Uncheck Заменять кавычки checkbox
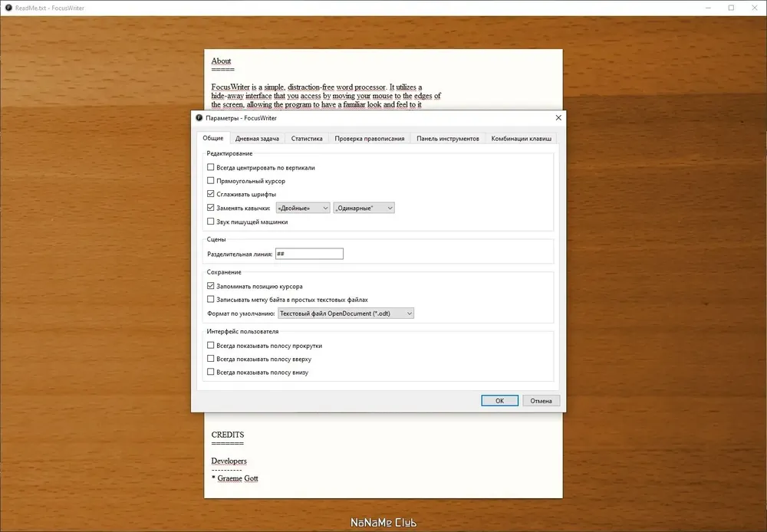This screenshot has width=767, height=532. pos(211,208)
